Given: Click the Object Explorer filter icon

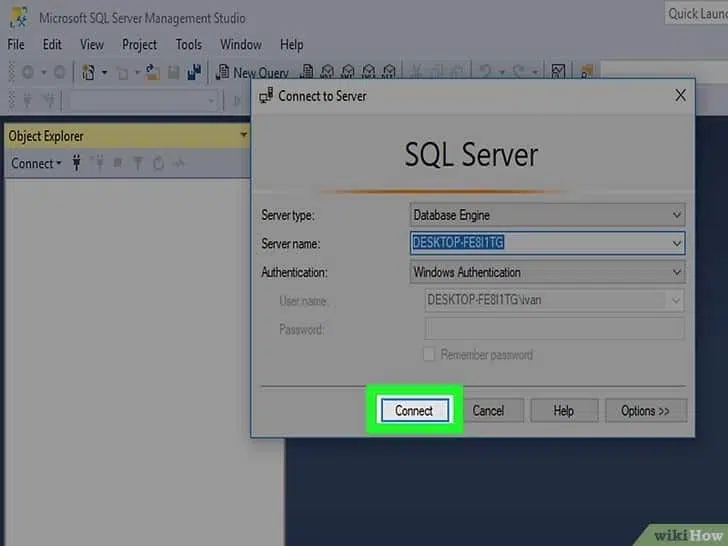Looking at the screenshot, I should tap(138, 163).
